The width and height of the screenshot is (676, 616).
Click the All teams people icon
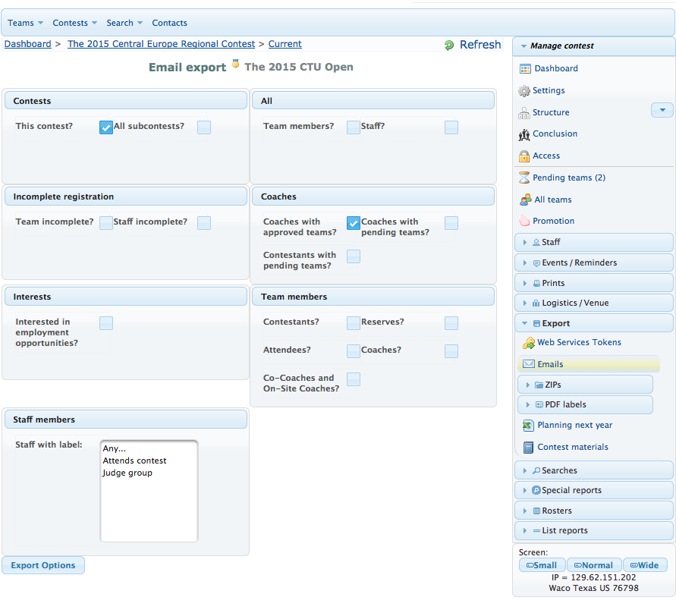point(525,200)
